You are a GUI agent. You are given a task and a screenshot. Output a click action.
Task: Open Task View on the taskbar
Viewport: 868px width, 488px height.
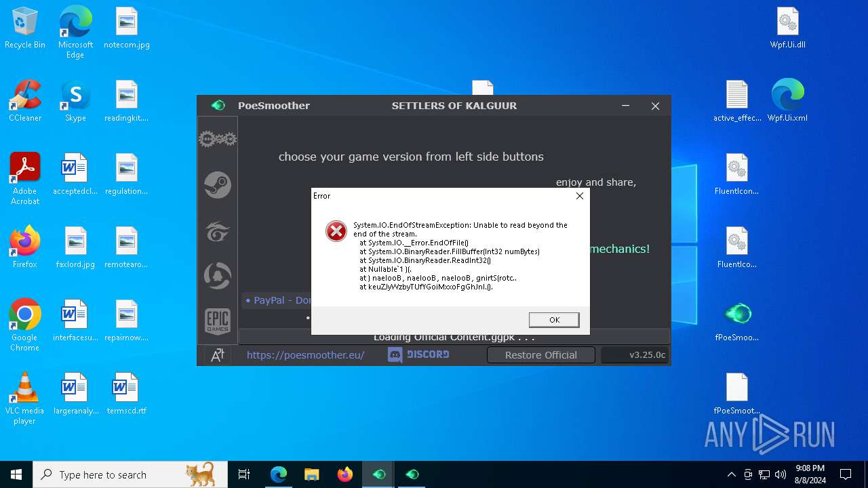[244, 474]
